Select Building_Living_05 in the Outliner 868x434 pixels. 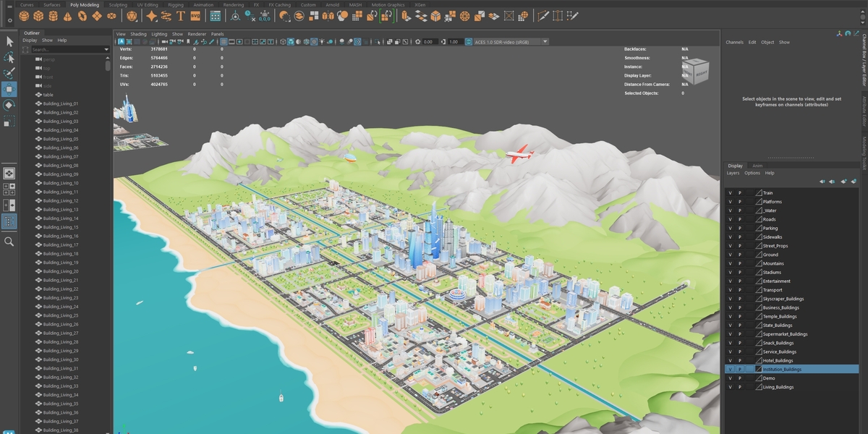[60, 139]
